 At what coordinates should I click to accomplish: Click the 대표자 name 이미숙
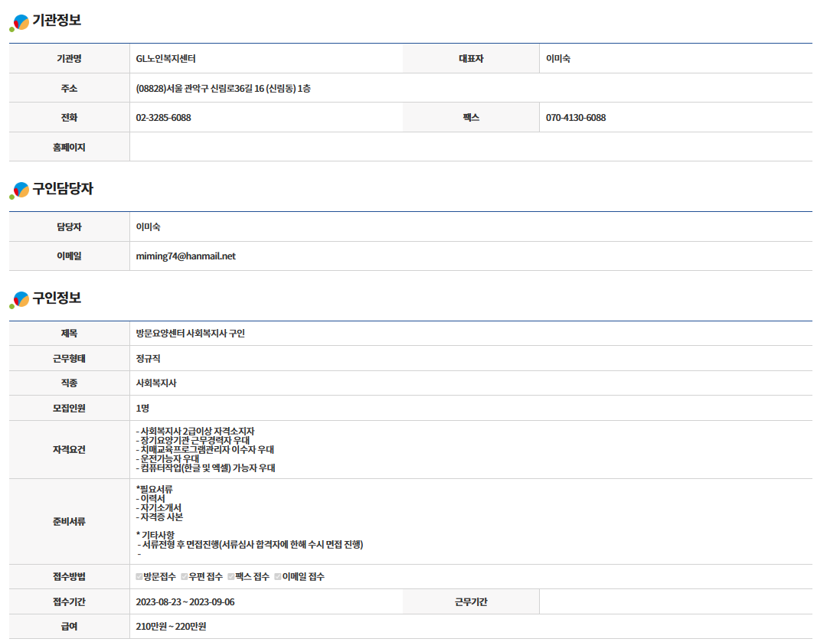557,59
